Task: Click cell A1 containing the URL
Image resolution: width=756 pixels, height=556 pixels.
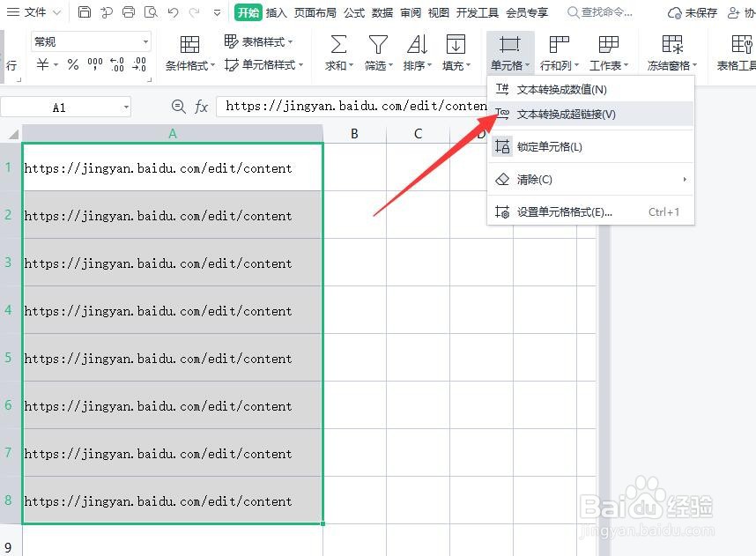Action: pyautogui.click(x=173, y=167)
